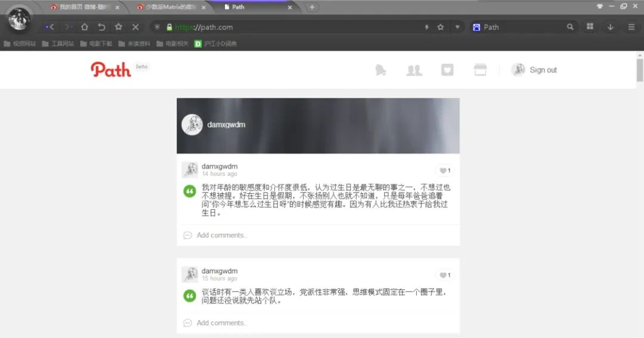Select the Path tab
The width and height of the screenshot is (644, 338).
(255, 7)
